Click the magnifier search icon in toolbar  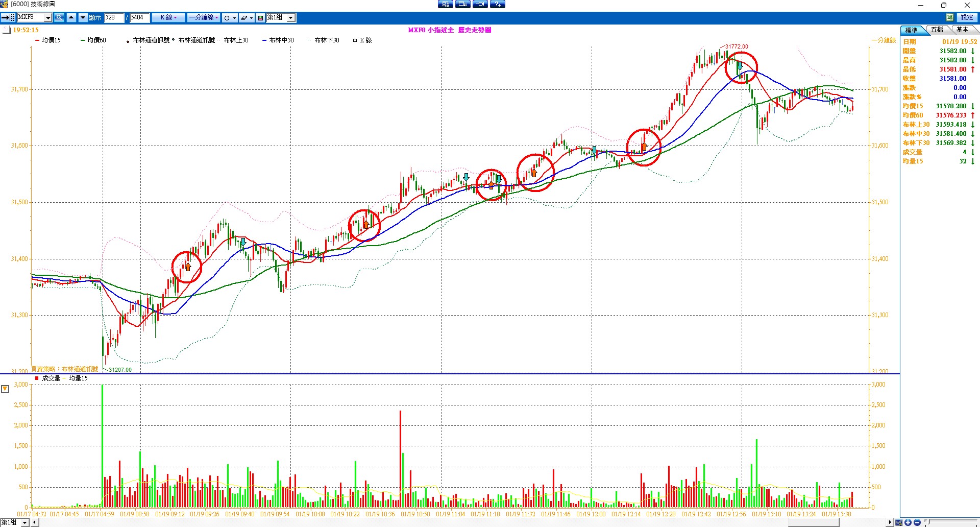(x=59, y=18)
